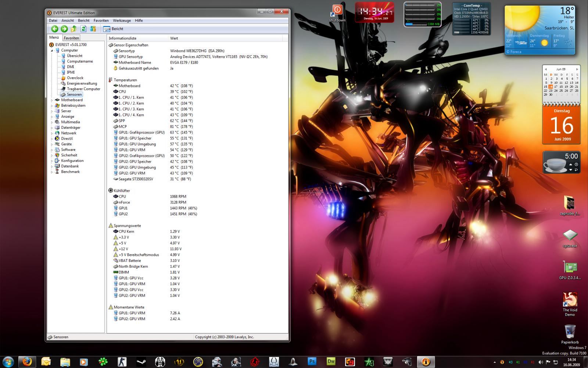Go to next month in calendar gadget
This screenshot has width=588, height=368.
577,69
